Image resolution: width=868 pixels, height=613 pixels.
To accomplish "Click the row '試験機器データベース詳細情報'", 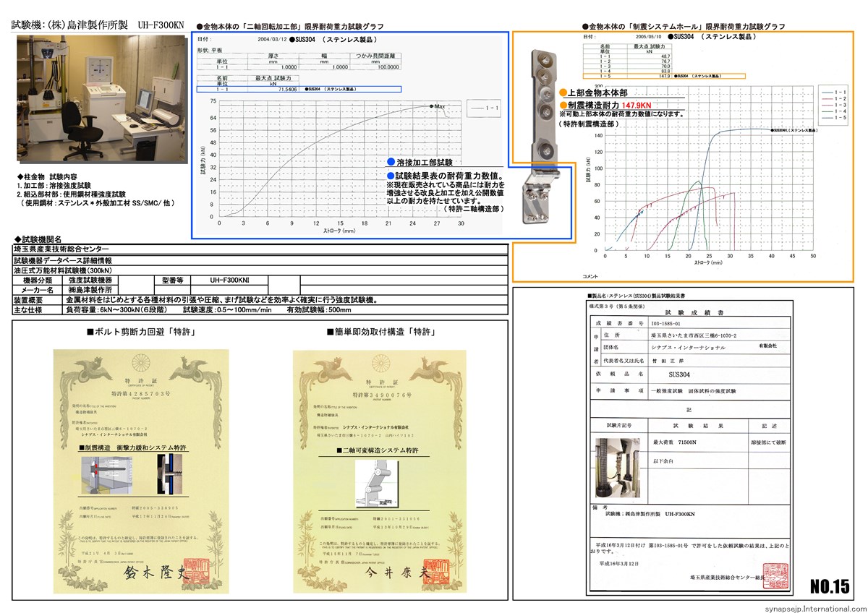I will 260,260.
